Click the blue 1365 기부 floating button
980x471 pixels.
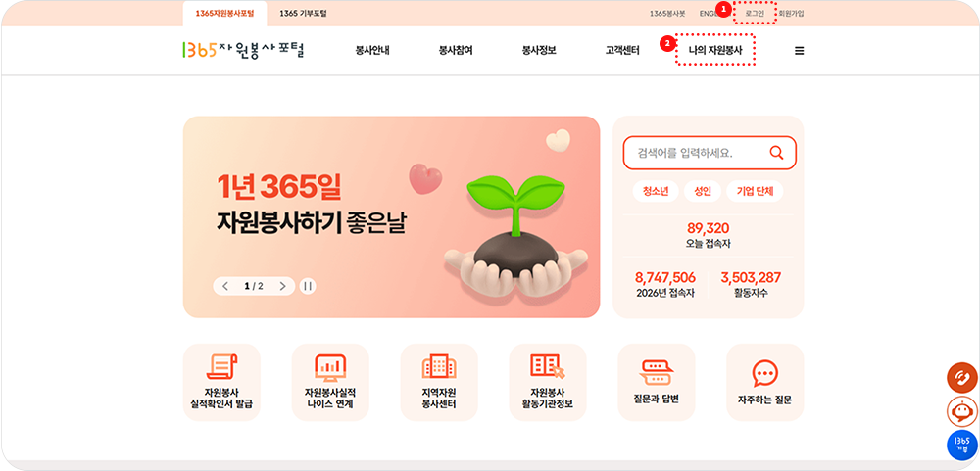962,445
